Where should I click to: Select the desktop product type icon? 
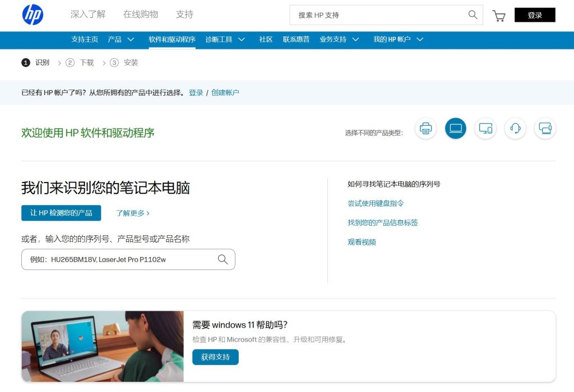485,128
